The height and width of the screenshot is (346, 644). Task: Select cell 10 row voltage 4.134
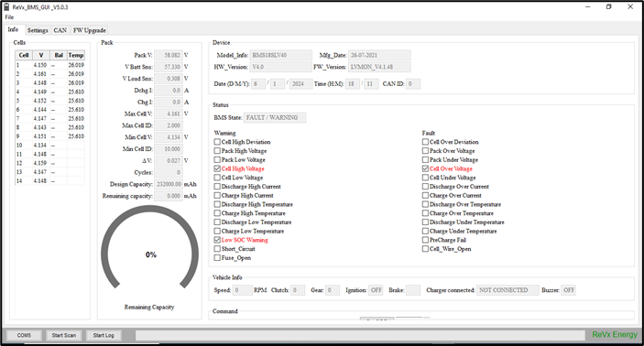point(39,146)
